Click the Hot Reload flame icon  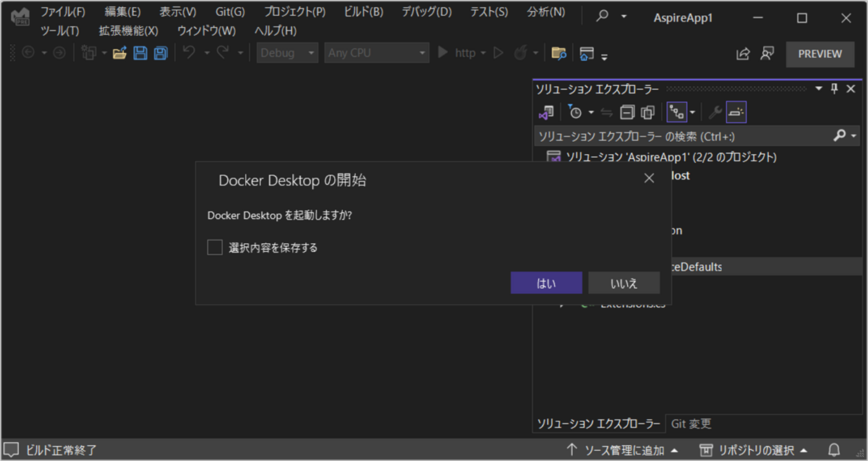pyautogui.click(x=520, y=53)
